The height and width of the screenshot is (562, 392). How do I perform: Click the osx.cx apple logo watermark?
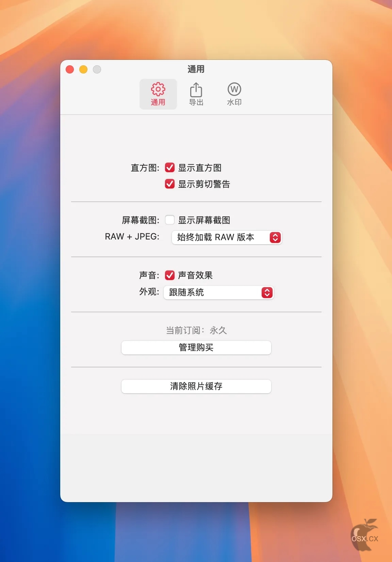pyautogui.click(x=365, y=534)
